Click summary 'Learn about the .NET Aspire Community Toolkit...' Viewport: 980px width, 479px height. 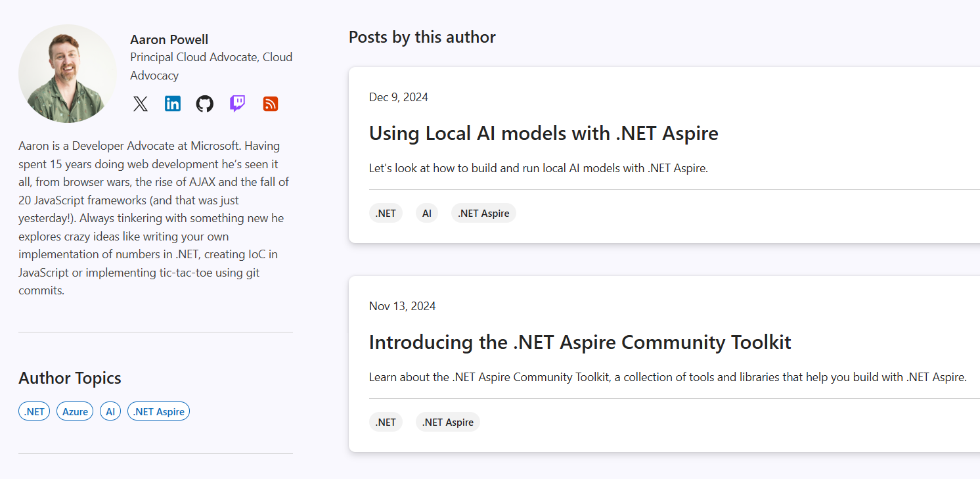click(668, 377)
